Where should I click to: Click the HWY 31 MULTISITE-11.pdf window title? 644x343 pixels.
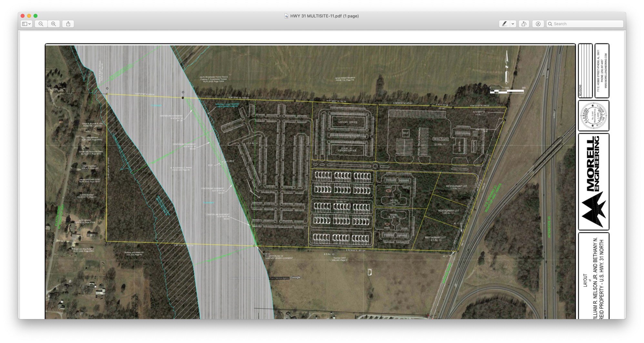[x=324, y=16]
